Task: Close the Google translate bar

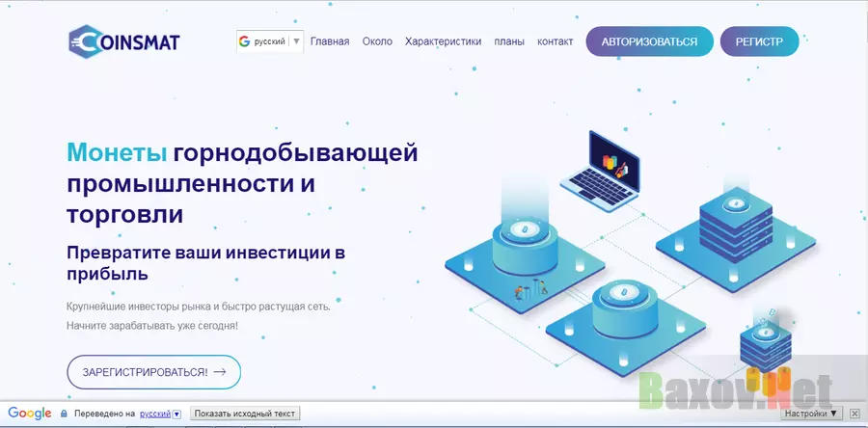Action: [x=854, y=414]
